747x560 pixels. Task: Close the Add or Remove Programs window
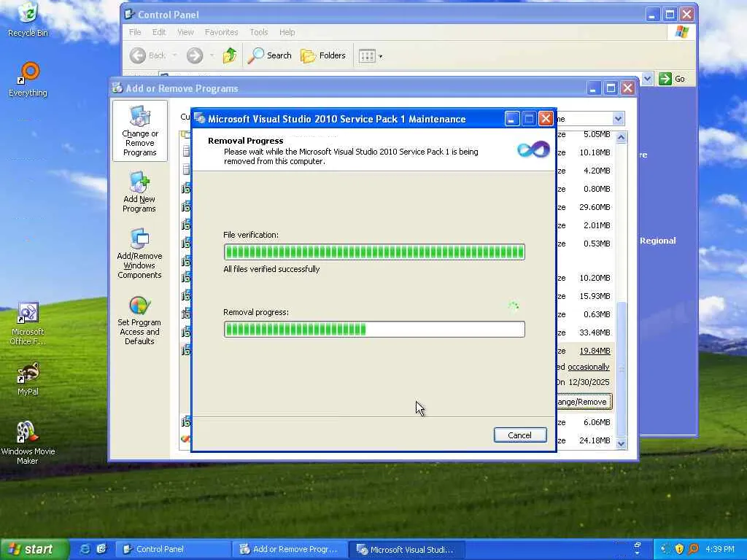coord(628,88)
